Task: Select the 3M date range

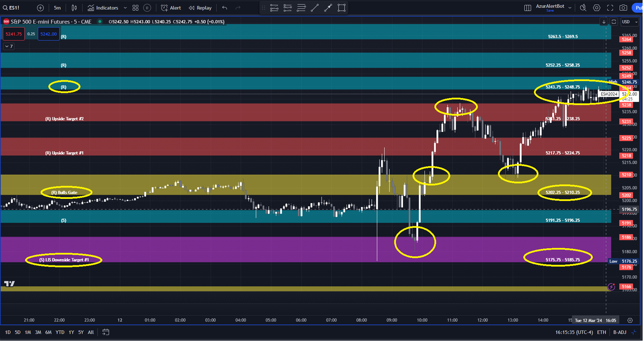Action: (x=38, y=332)
